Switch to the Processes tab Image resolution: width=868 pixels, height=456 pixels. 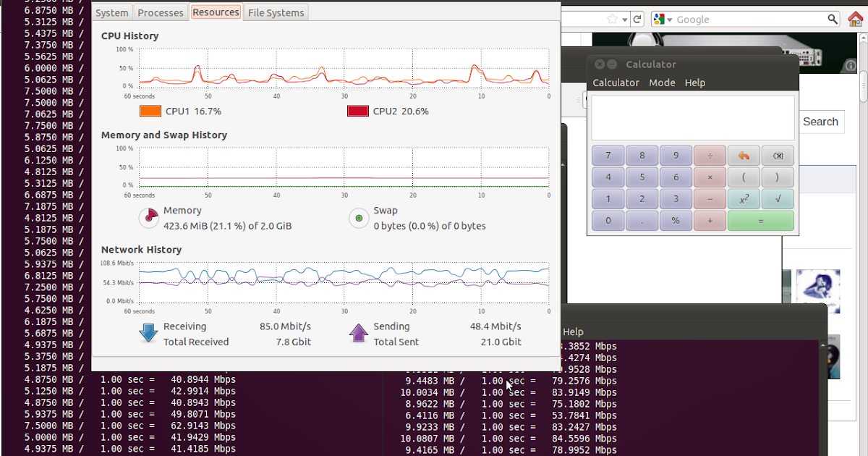click(161, 12)
